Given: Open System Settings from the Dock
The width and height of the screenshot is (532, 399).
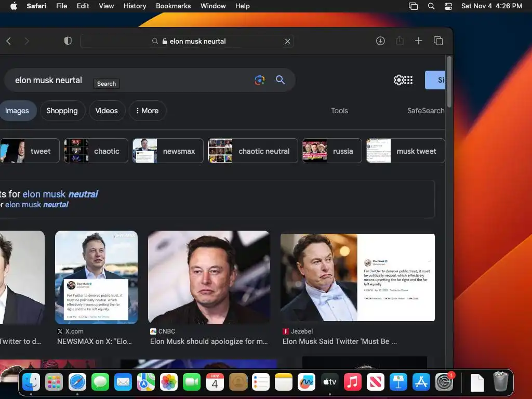Looking at the screenshot, I should click(444, 382).
